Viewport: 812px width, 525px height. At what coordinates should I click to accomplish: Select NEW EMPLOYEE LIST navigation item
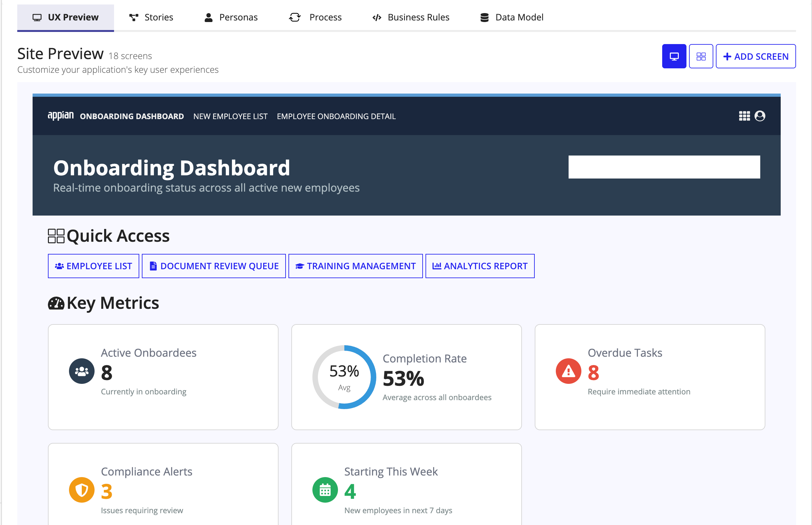point(230,116)
